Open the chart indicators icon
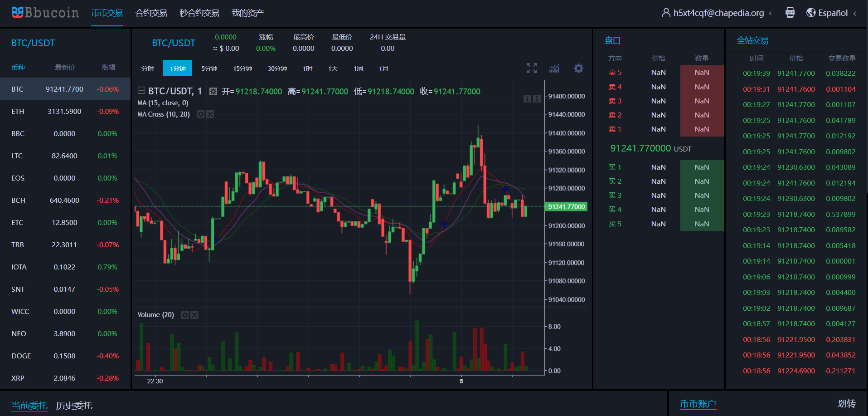868x416 pixels. (x=554, y=68)
